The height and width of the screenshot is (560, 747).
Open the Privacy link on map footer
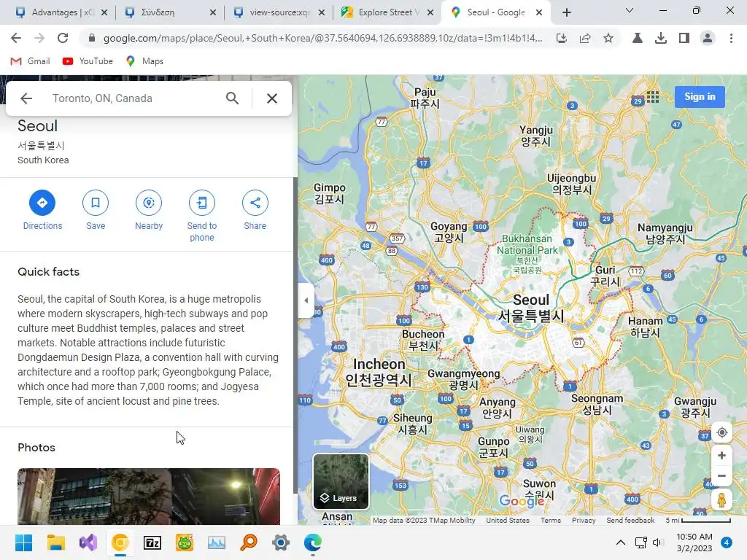(584, 521)
